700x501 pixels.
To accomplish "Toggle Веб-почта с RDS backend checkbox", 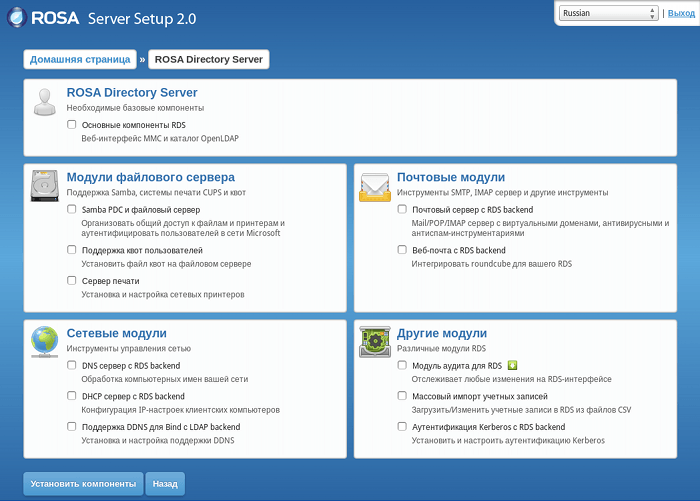I will [402, 250].
